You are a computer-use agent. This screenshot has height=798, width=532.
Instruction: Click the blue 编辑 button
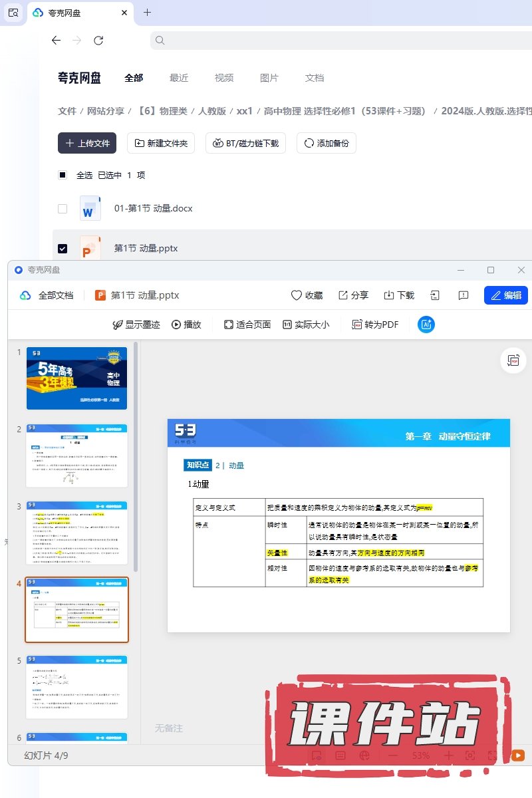(505, 295)
